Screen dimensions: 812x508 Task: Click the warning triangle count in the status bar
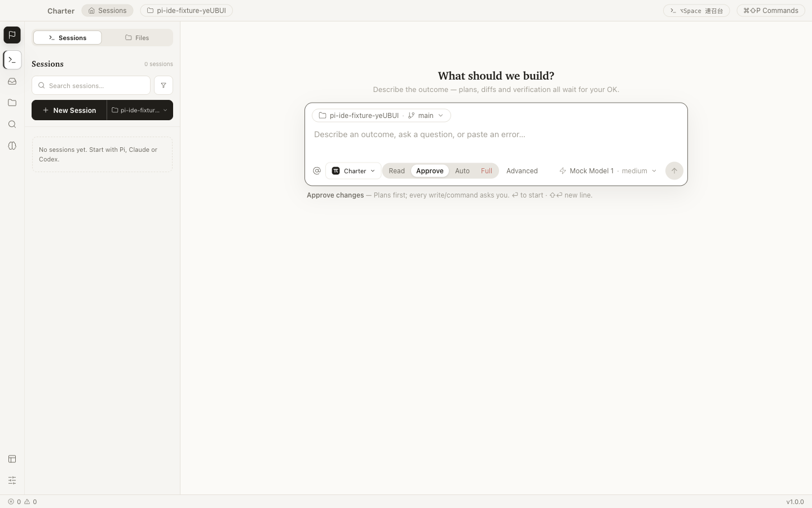pyautogui.click(x=30, y=501)
